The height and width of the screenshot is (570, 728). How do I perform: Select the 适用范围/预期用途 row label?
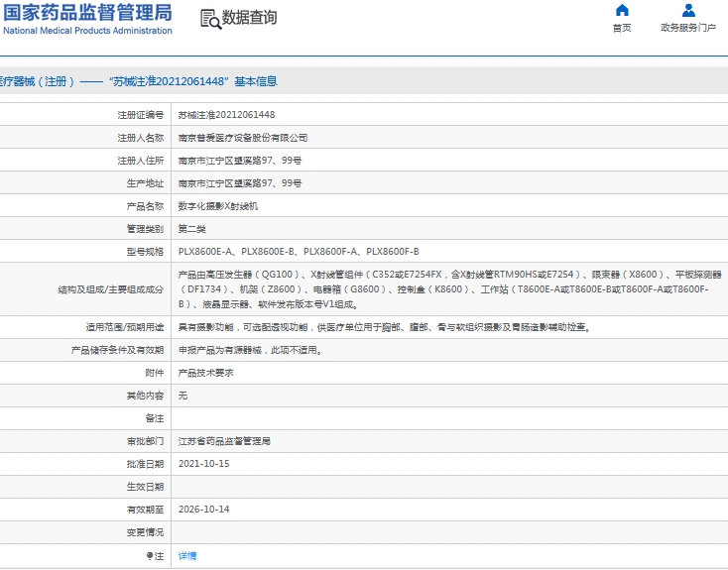coord(125,327)
